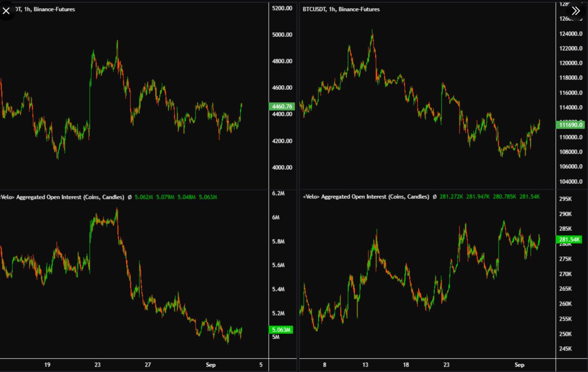Select the Sep marker on the left time axis
Viewport: 588px width, 372px height.
[x=209, y=365]
